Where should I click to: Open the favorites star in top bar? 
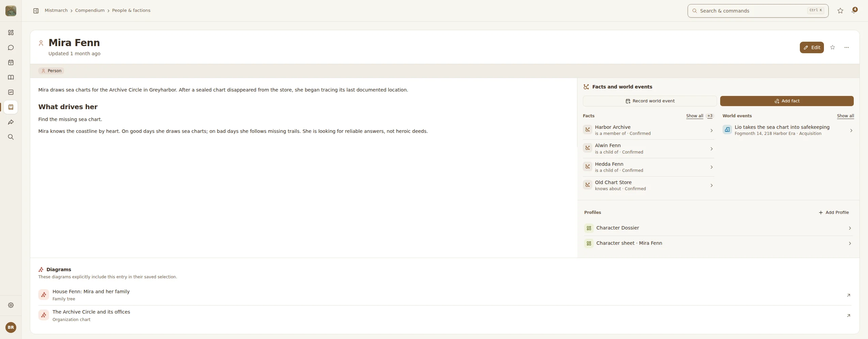(x=840, y=11)
